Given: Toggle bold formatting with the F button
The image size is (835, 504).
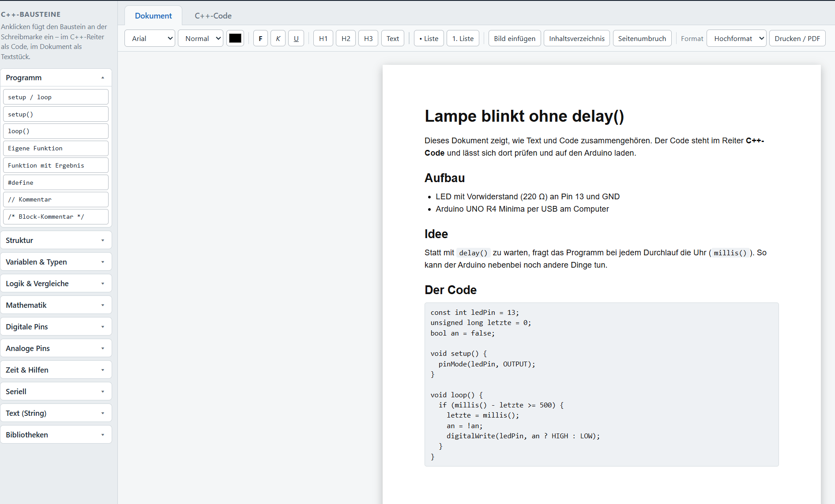Looking at the screenshot, I should (x=260, y=38).
